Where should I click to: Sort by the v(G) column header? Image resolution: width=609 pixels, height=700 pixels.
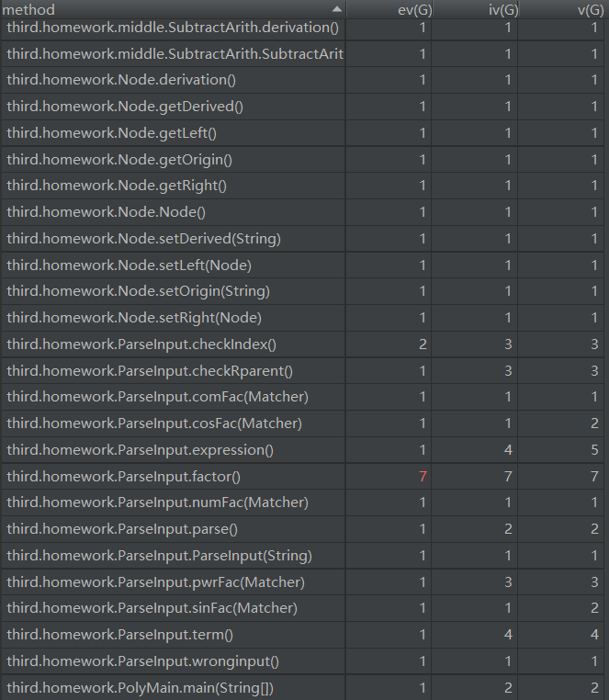(x=562, y=9)
